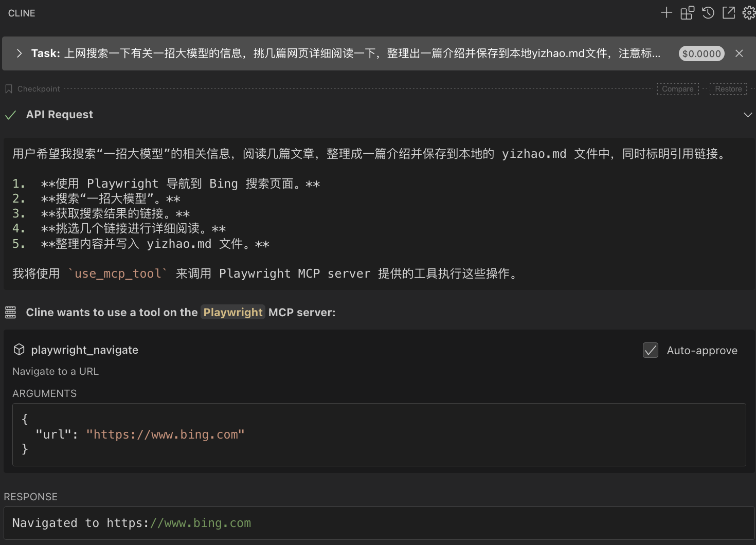Viewport: 756px width, 545px height.
Task: Toggle the Auto-approve checkbox
Action: (651, 350)
